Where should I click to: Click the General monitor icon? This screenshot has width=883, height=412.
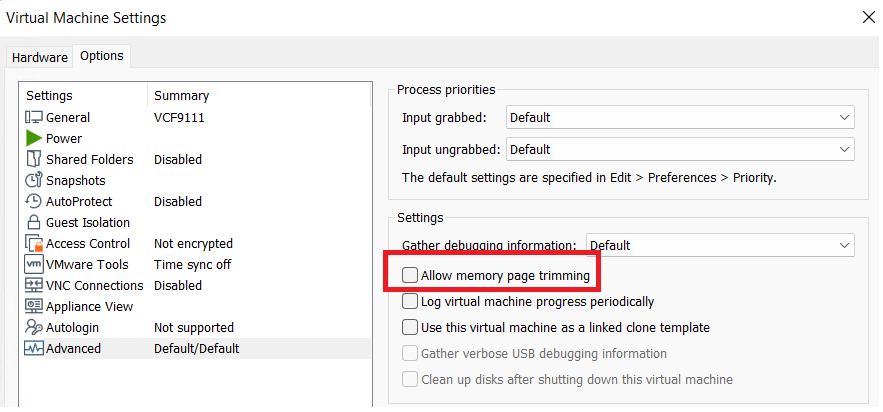click(34, 117)
